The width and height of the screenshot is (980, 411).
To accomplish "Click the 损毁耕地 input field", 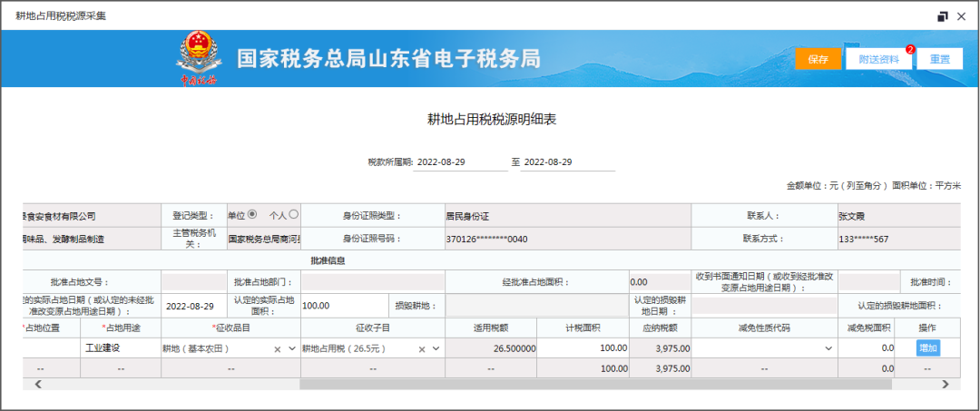I will point(537,306).
